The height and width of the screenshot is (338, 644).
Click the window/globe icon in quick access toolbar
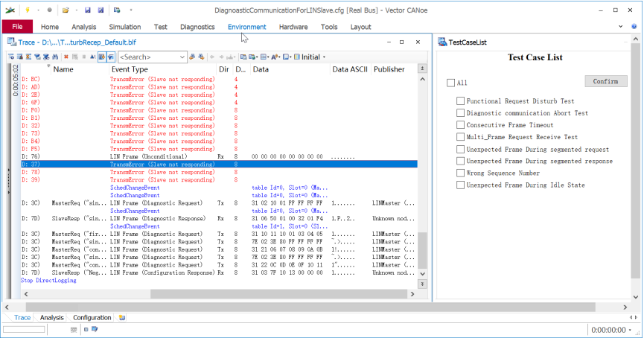point(117,10)
